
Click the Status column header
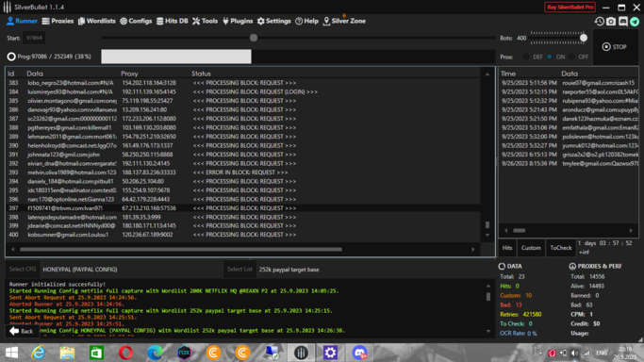point(201,74)
